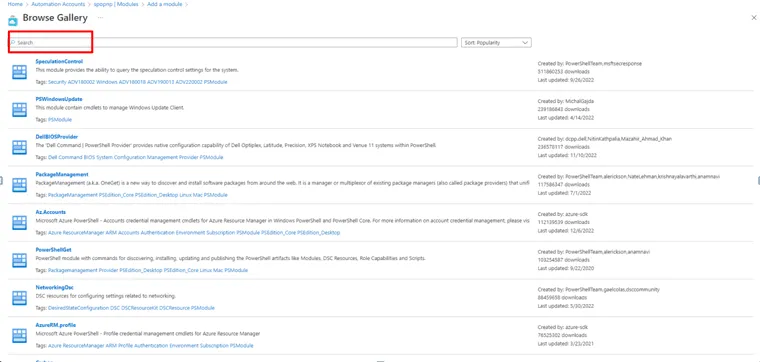
Task: Click the Az.Accounts module icon
Action: (x=19, y=222)
